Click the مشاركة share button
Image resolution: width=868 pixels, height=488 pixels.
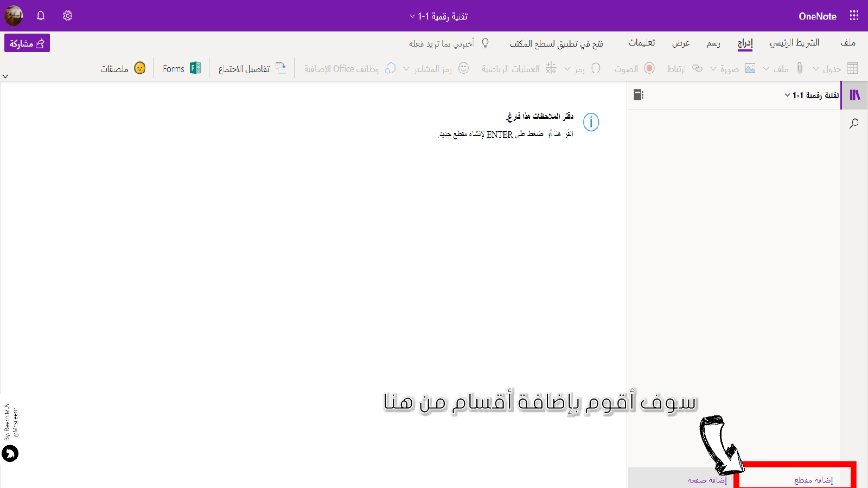(x=27, y=43)
